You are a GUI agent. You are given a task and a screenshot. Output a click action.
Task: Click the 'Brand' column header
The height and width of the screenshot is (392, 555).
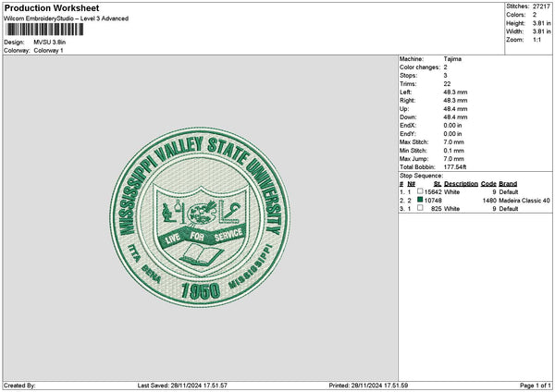[508, 184]
